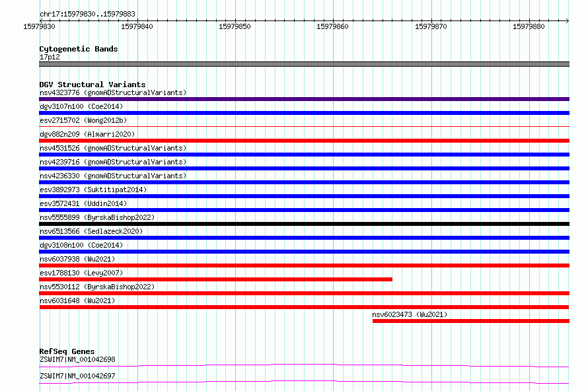Click the blue bar for nsv6513566
Image resolution: width=588 pixels, height=391 pixels.
(304, 238)
